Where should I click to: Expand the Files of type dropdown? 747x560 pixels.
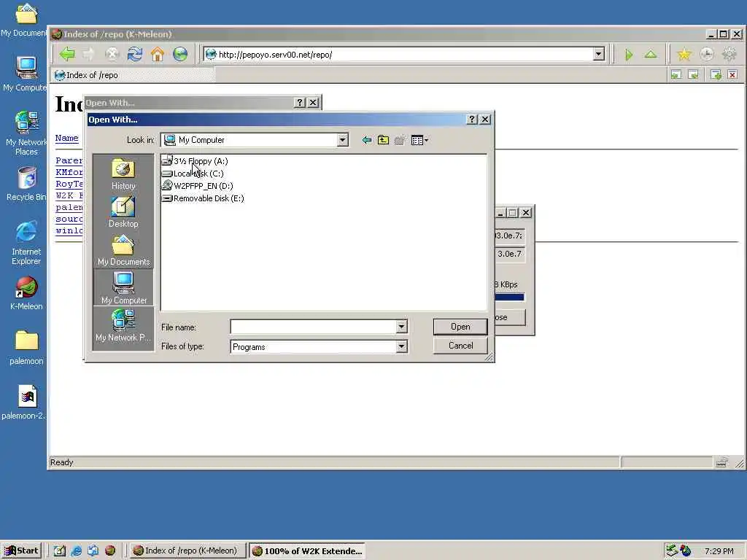tap(402, 346)
